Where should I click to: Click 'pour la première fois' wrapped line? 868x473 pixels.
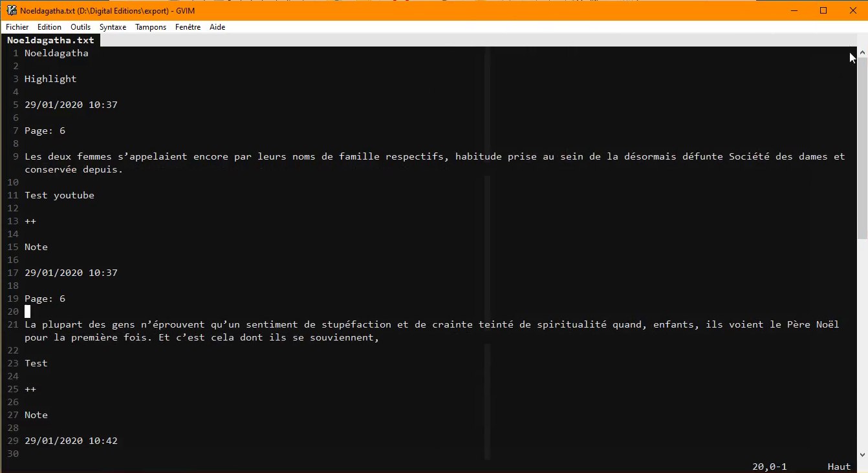point(201,337)
